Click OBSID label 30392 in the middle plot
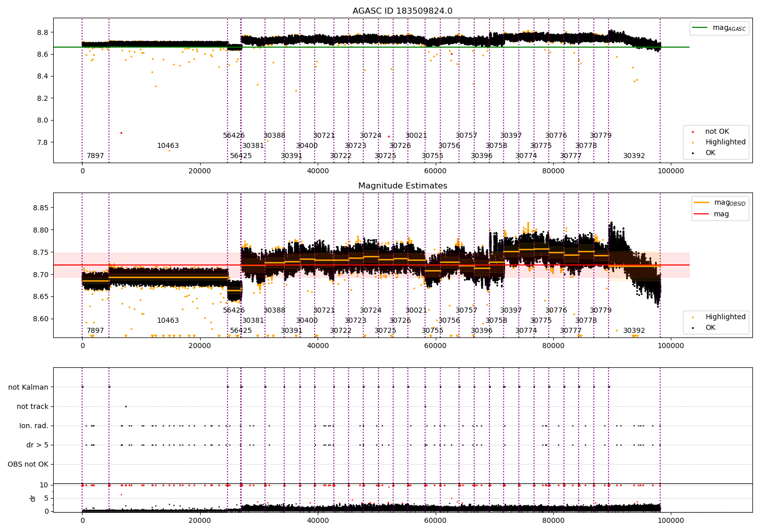 [634, 331]
